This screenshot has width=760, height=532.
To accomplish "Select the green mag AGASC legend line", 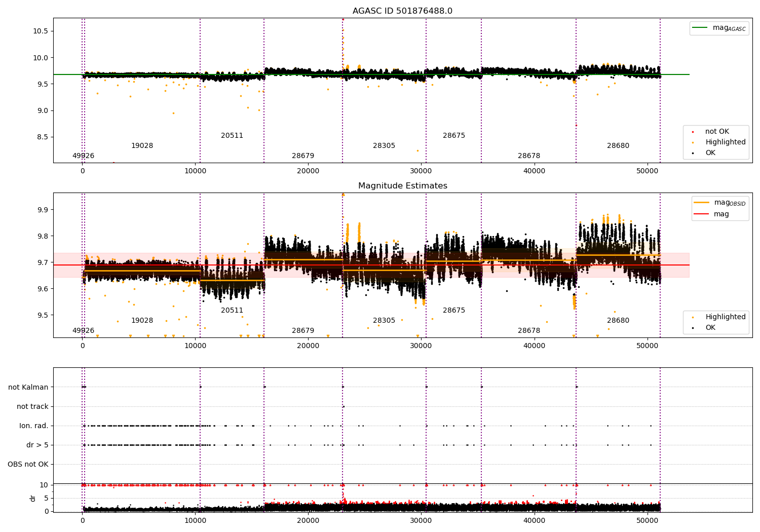I will click(x=701, y=28).
